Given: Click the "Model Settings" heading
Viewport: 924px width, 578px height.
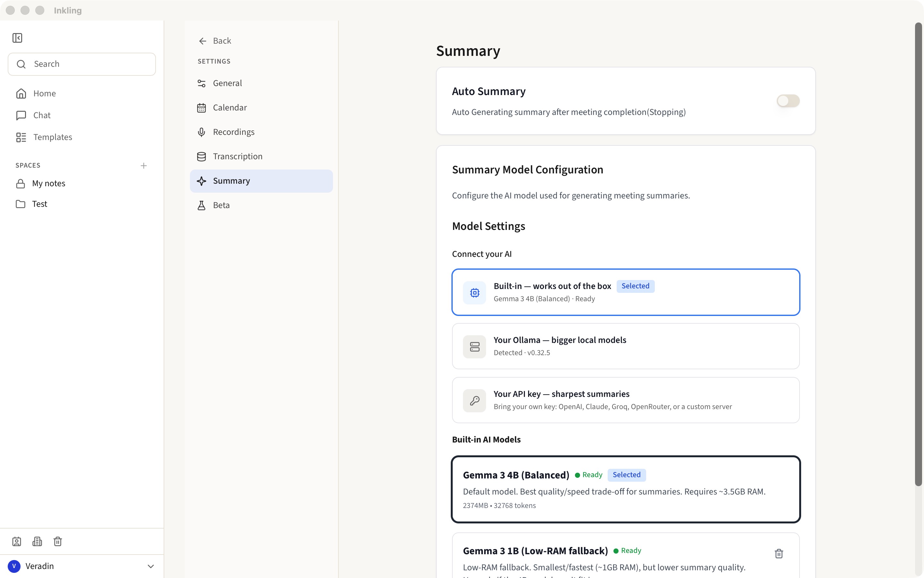Looking at the screenshot, I should tap(488, 226).
